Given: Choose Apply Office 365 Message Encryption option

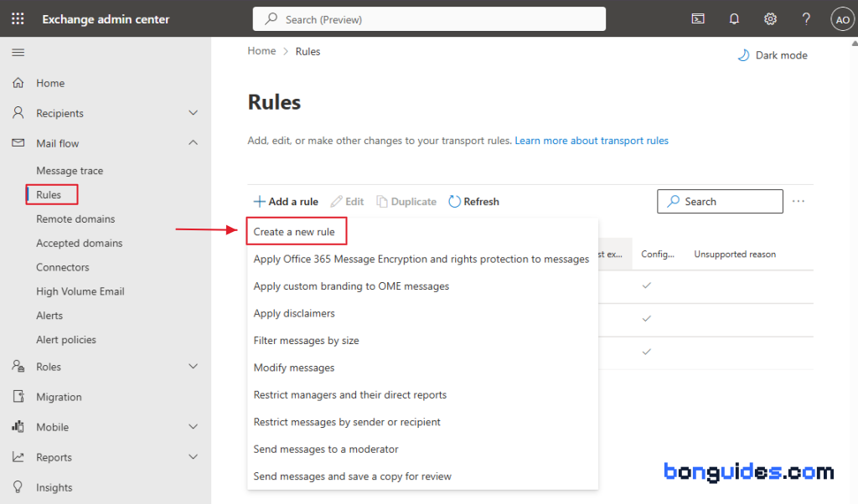Looking at the screenshot, I should pos(422,259).
